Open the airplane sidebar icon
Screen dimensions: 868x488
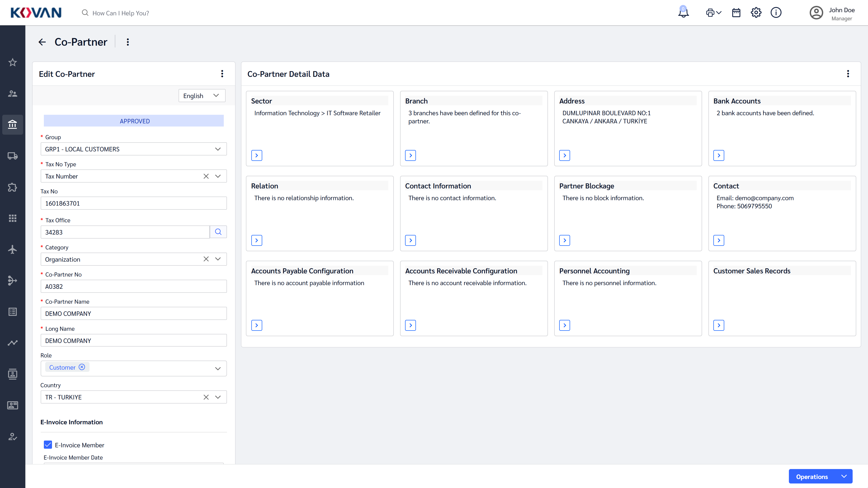pos(12,250)
